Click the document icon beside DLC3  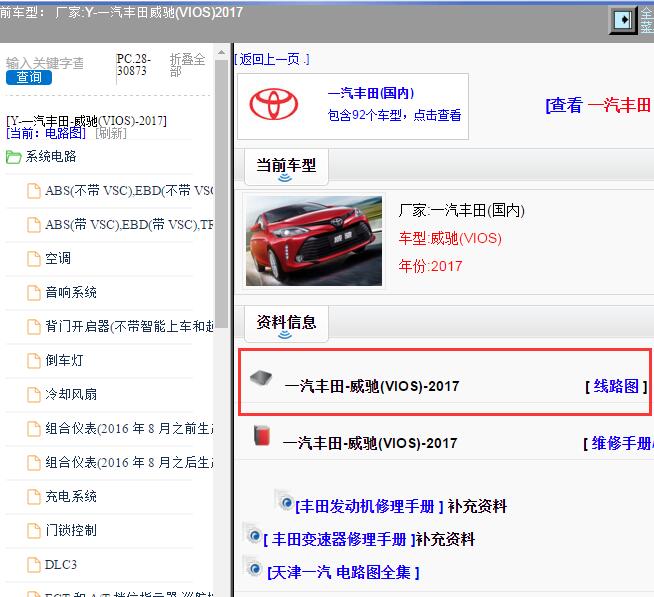pos(34,565)
